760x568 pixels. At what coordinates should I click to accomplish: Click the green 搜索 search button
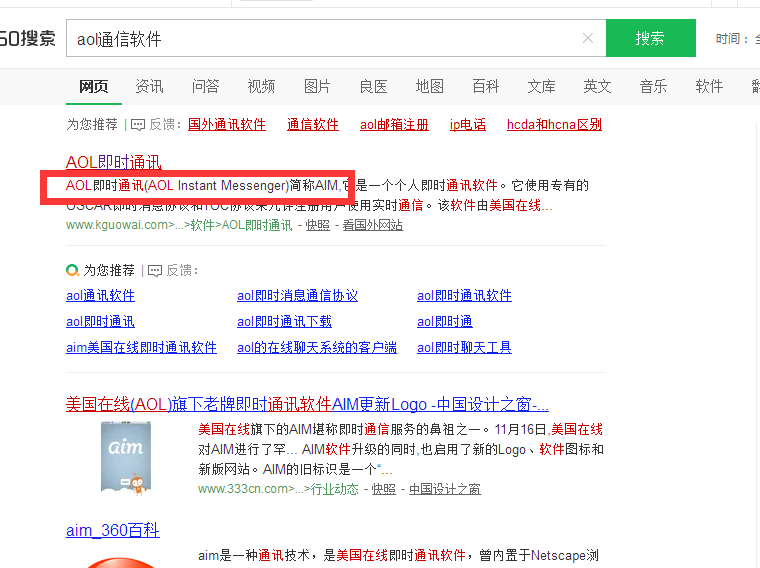coord(650,38)
